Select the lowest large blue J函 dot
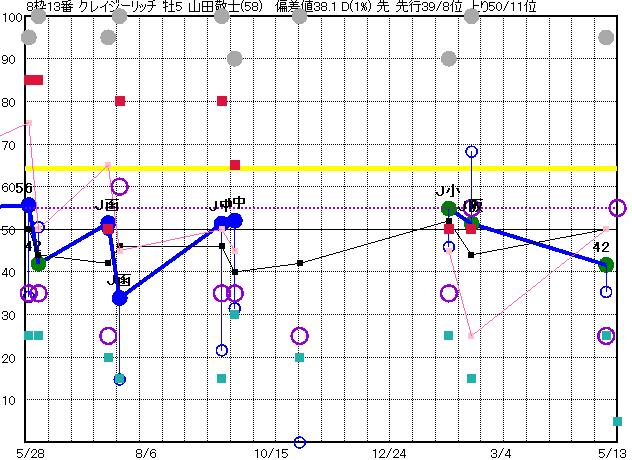The width and height of the screenshot is (632, 460). click(x=120, y=298)
